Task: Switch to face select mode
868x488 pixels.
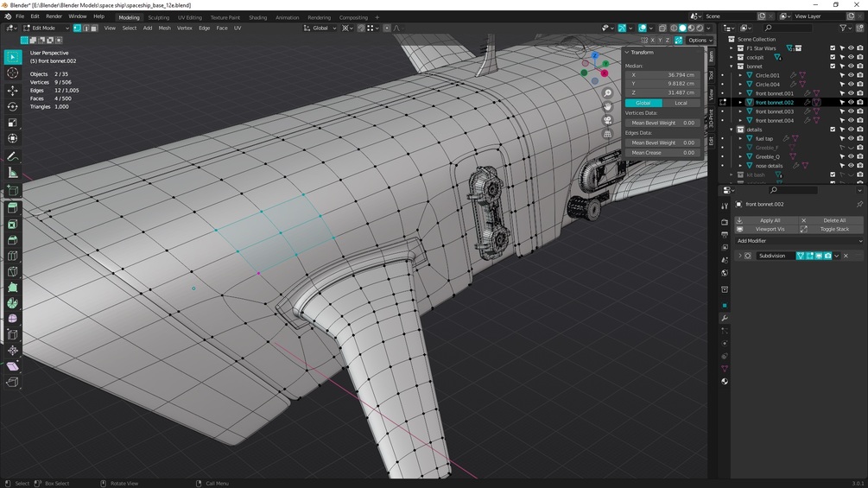Action: [x=94, y=28]
